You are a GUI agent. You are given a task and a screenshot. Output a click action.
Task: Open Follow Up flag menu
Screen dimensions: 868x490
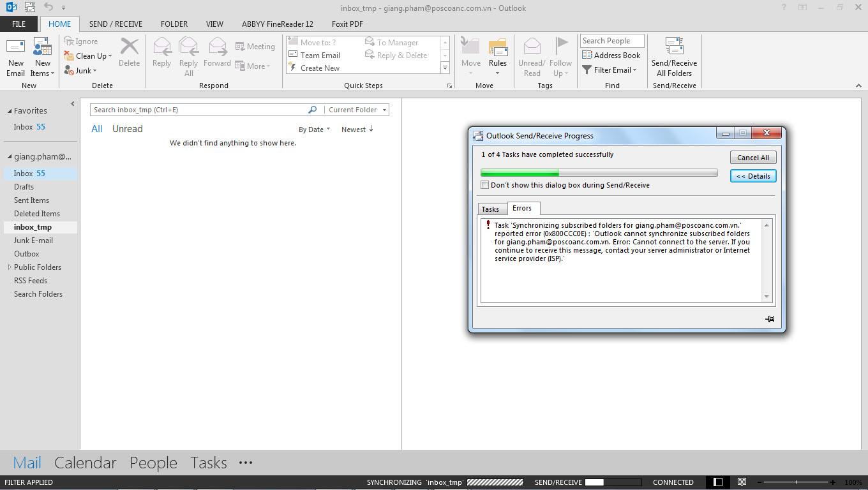[560, 57]
